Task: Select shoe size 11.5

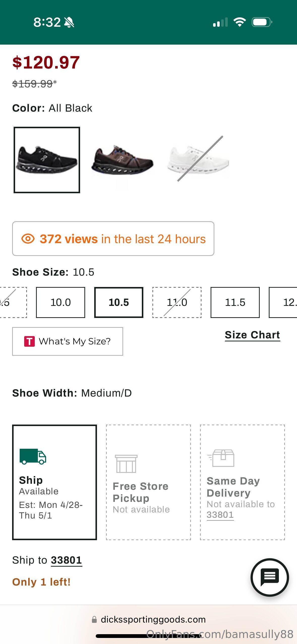Action: click(235, 302)
